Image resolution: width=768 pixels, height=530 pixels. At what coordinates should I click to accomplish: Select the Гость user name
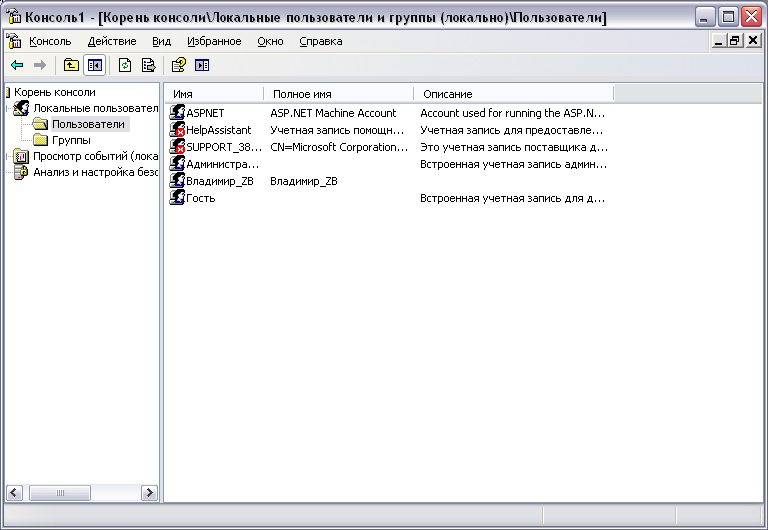point(201,198)
